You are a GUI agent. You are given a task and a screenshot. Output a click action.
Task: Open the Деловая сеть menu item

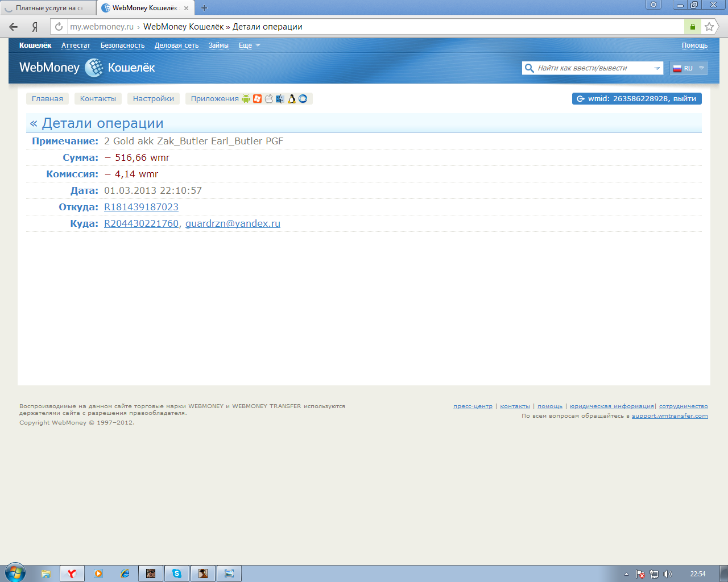pyautogui.click(x=176, y=45)
